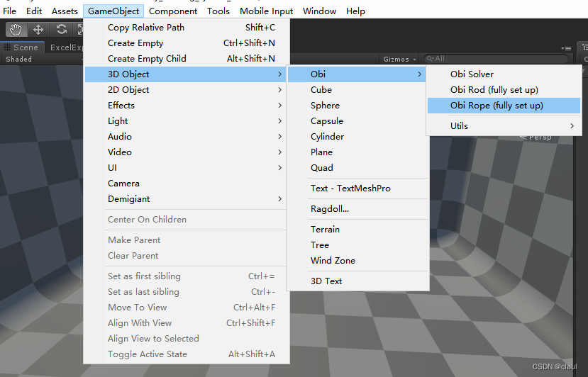Open the File menu
This screenshot has height=377, width=588.
tap(10, 11)
